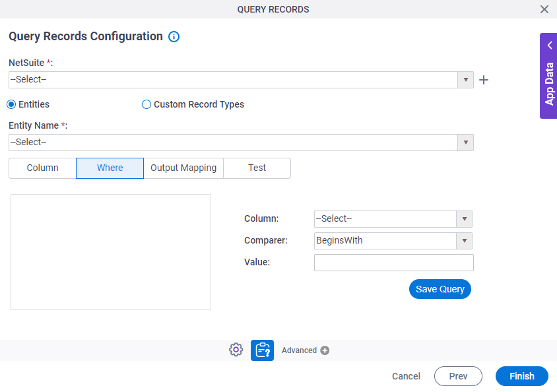Click the Prev button
This screenshot has width=557, height=392.
[x=458, y=376]
